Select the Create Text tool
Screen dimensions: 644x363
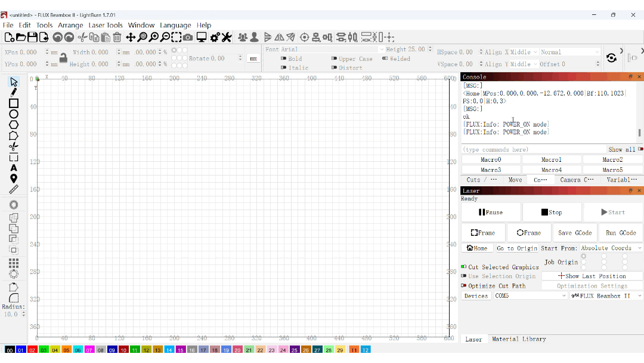[x=14, y=168]
